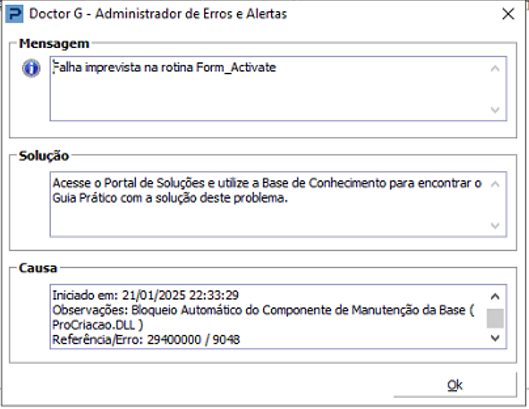This screenshot has height=409, width=529.
Task: Click up arrow of Mensagem text box scrollbar
Action: pyautogui.click(x=495, y=69)
